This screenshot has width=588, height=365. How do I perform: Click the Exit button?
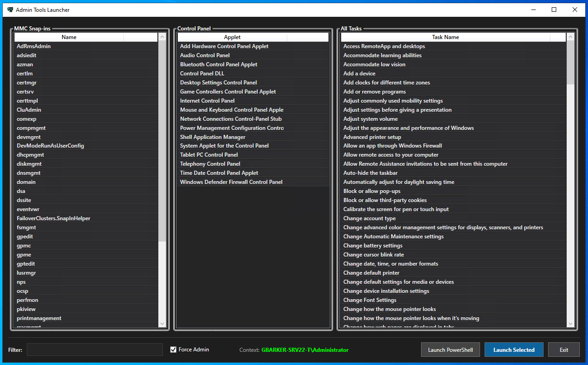click(x=563, y=350)
